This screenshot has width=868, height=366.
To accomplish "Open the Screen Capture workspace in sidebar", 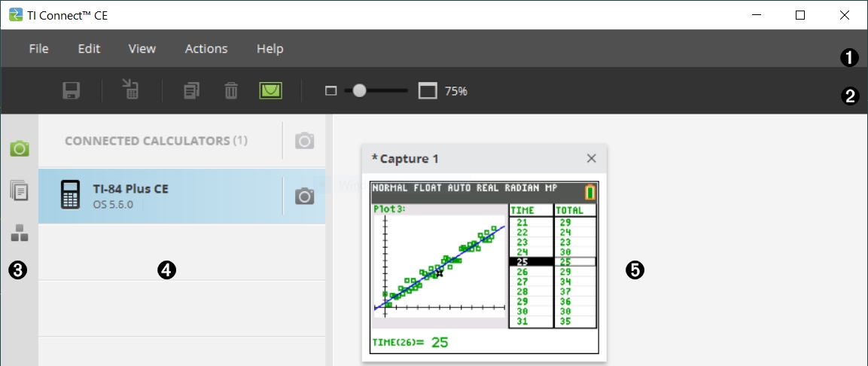I will click(20, 148).
